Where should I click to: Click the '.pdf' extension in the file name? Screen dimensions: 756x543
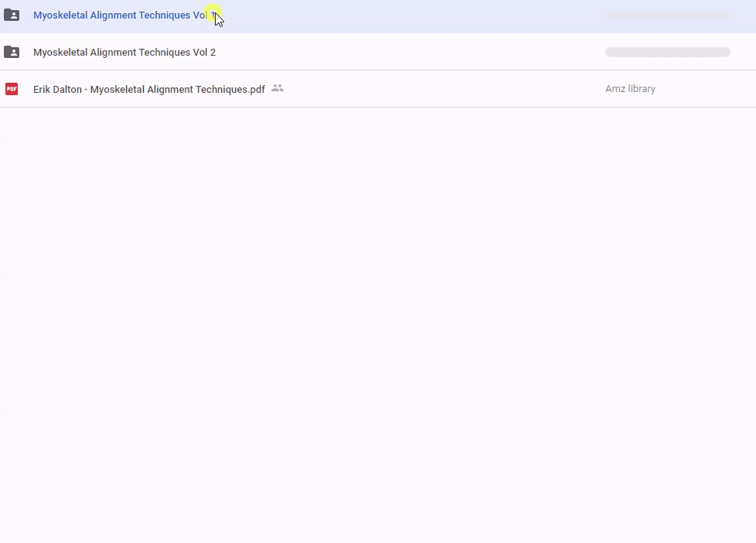point(256,90)
